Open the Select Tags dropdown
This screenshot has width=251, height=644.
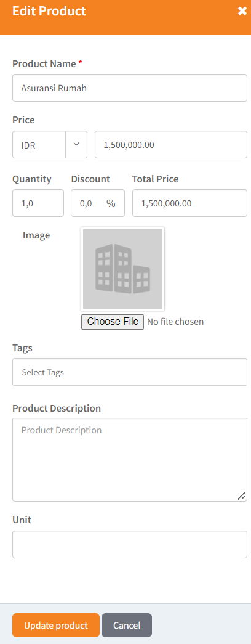tap(130, 372)
